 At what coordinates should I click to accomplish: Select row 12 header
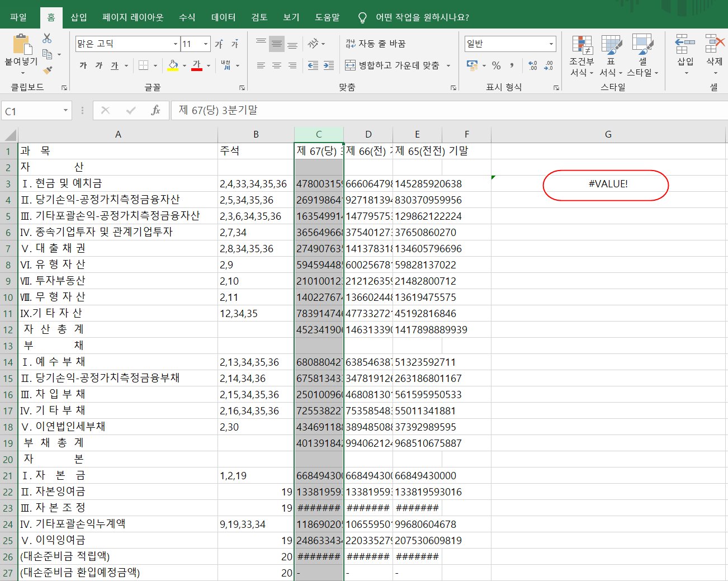coord(8,330)
